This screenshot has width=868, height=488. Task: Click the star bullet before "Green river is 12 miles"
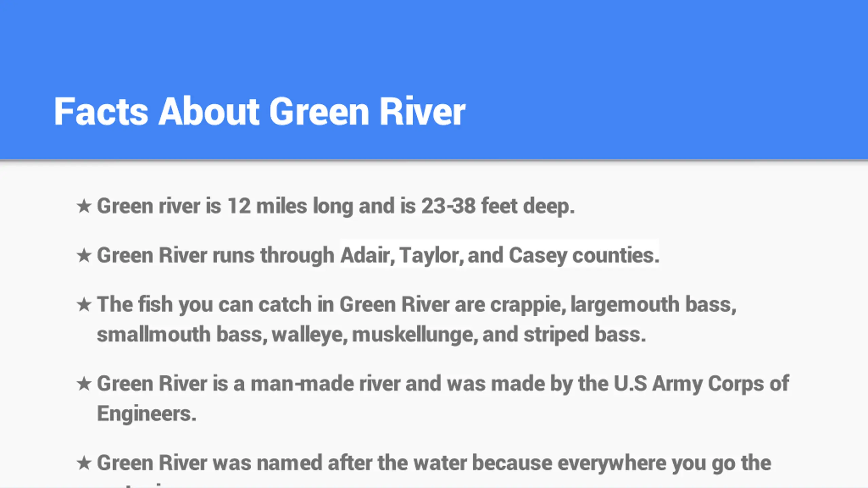[x=84, y=206]
